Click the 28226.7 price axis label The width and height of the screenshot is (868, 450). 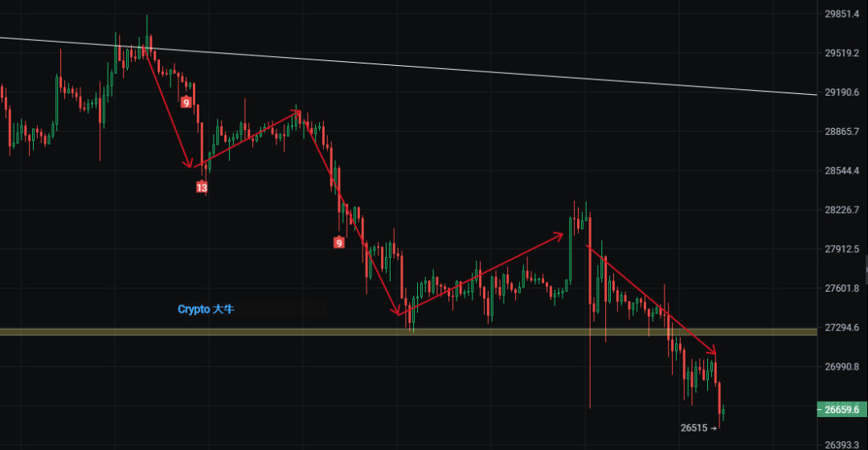click(842, 210)
